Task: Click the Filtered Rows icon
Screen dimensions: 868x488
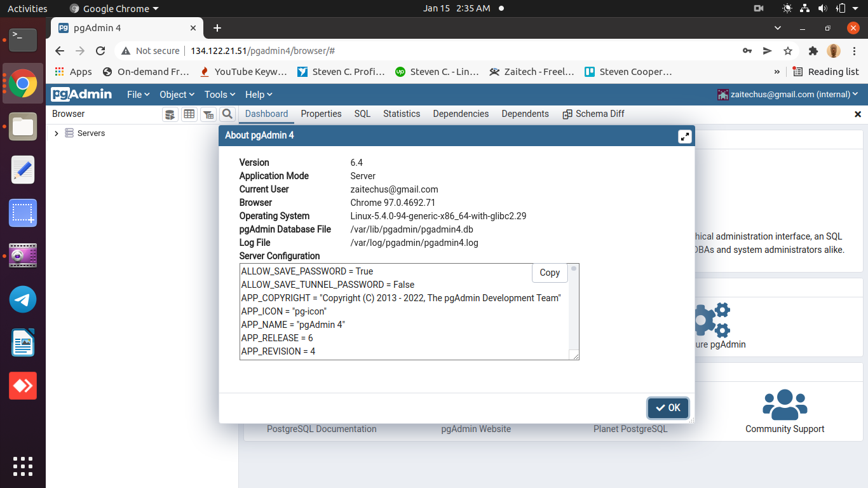Action: pyautogui.click(x=208, y=114)
